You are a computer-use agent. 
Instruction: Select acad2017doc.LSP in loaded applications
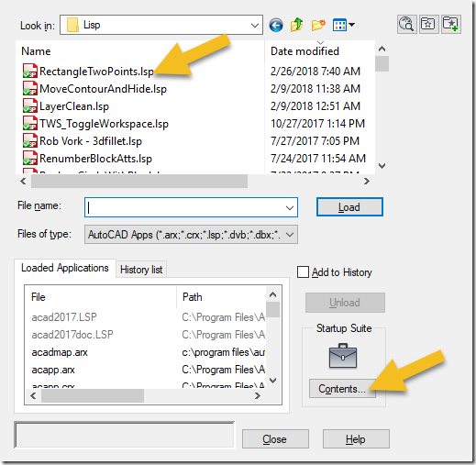[x=72, y=335]
